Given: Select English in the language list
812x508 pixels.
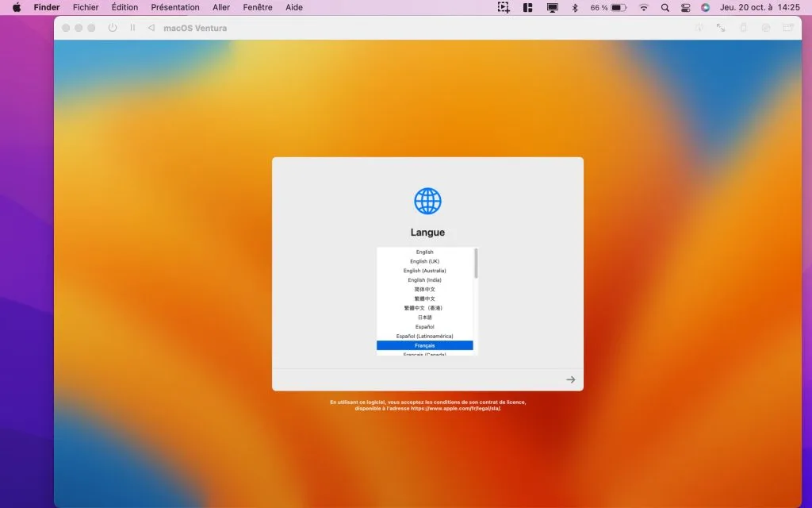Looking at the screenshot, I should point(425,252).
